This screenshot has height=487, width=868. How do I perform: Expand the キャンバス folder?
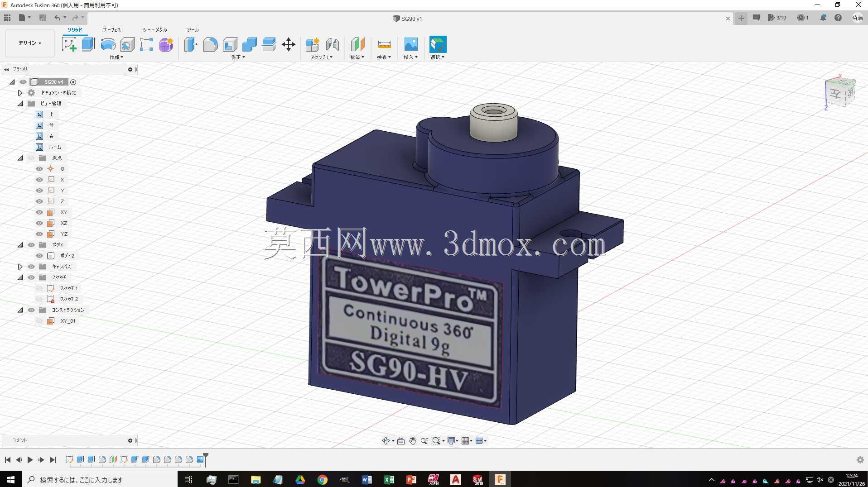point(20,267)
